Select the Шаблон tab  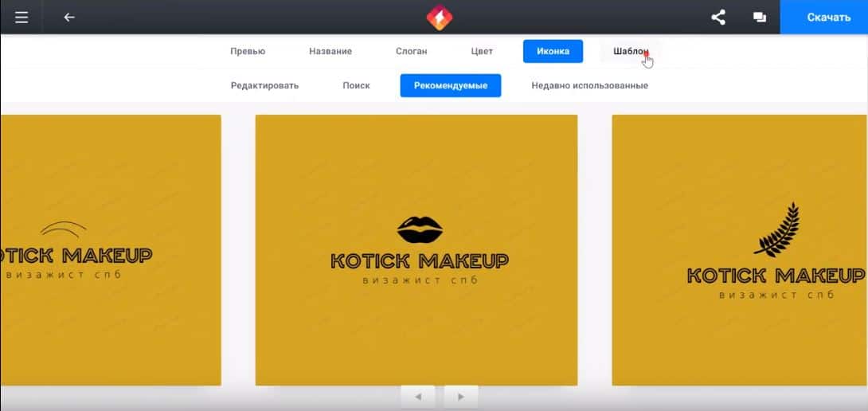[x=630, y=51]
